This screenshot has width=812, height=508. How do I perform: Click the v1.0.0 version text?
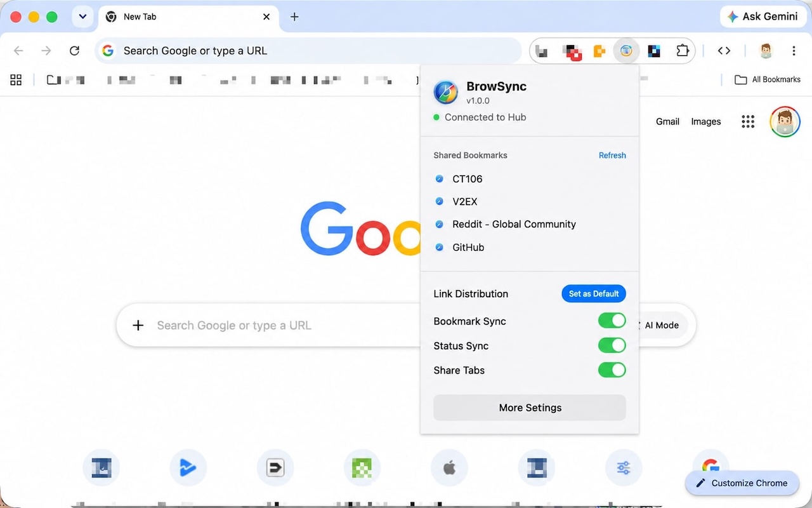tap(478, 101)
